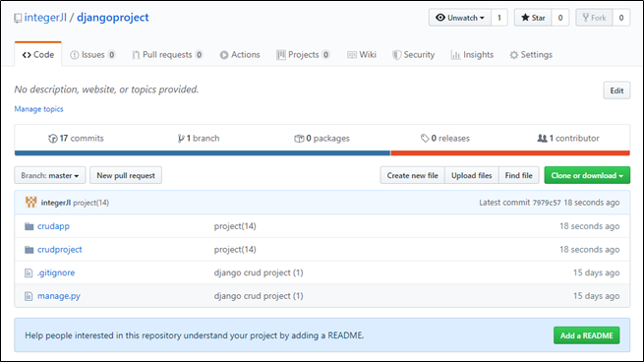Click stargazers count 0 beside Star

(560, 18)
